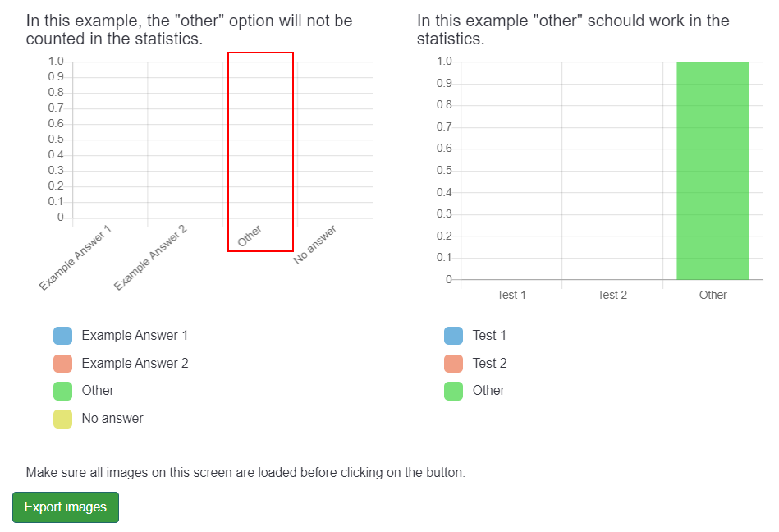Click yellow No answer legend swatch

click(x=63, y=419)
